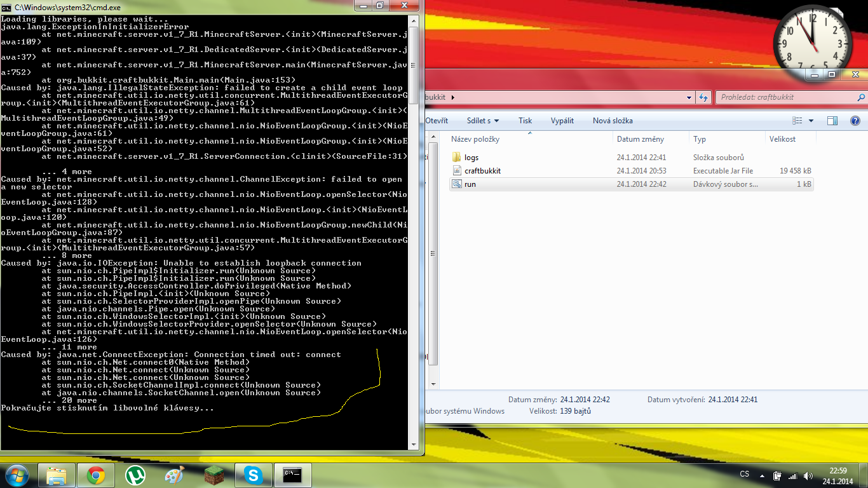
Task: Open the taskbar clock showing 22:59
Action: [x=839, y=475]
